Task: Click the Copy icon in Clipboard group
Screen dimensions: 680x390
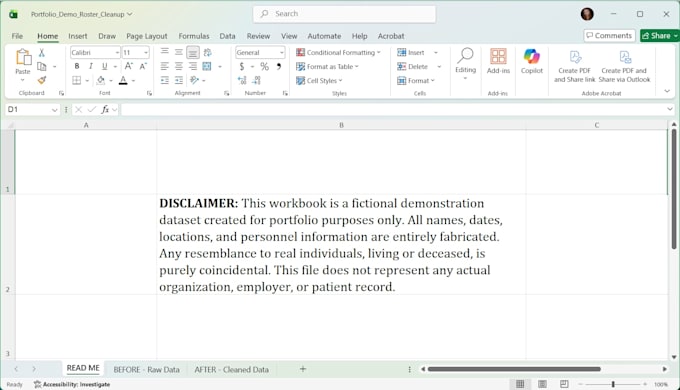Action: (42, 66)
